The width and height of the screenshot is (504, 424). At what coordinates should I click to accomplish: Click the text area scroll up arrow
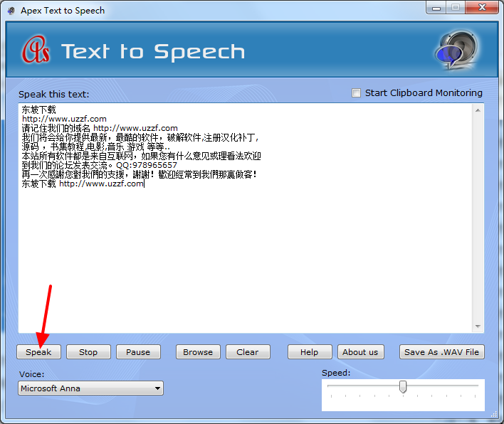[x=478, y=110]
